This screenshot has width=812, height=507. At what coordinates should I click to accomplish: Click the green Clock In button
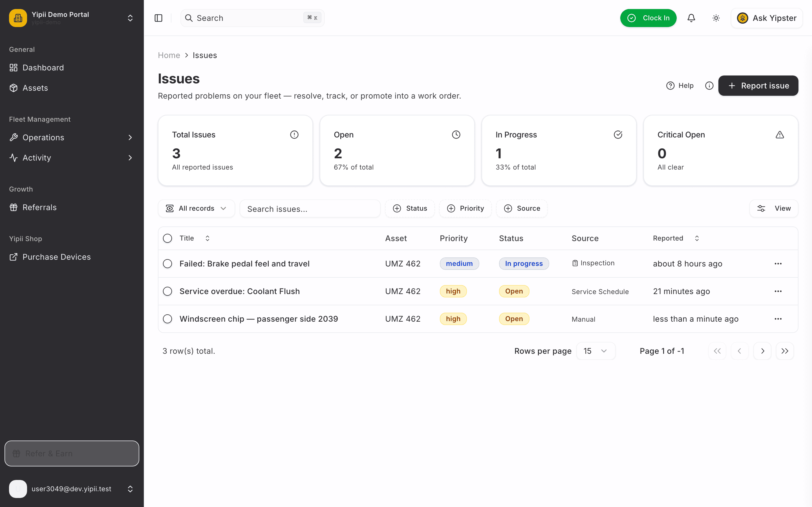pos(648,18)
